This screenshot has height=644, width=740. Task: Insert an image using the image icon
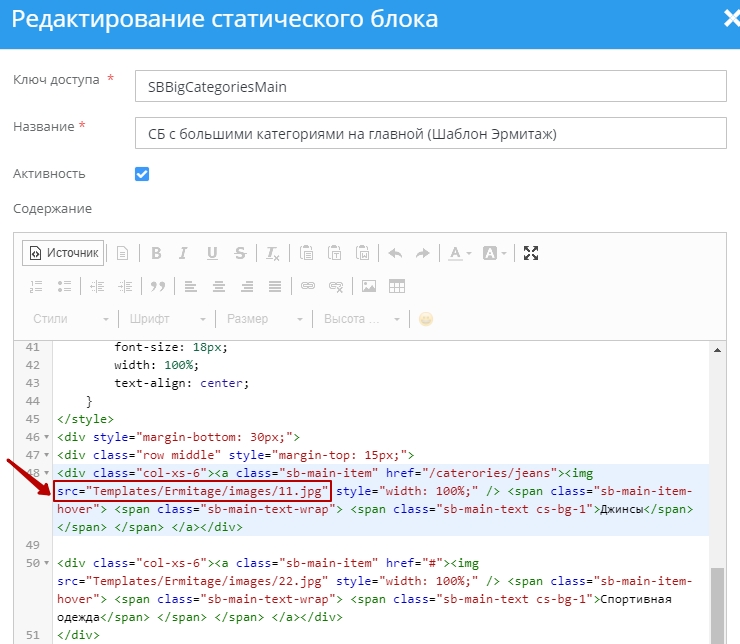[369, 286]
